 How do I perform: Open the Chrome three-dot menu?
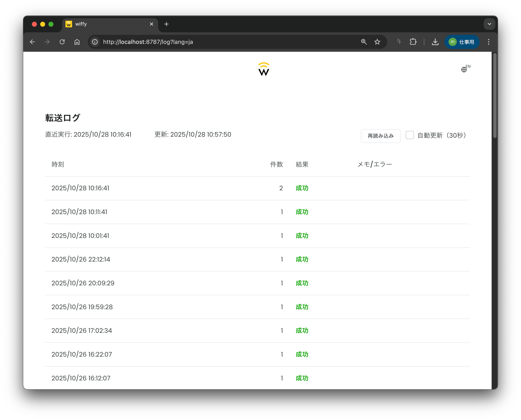point(488,42)
